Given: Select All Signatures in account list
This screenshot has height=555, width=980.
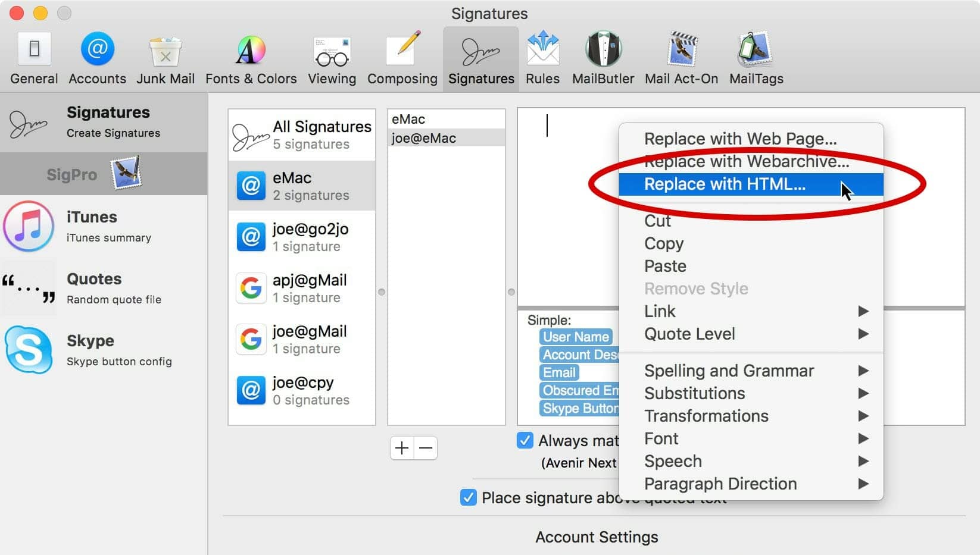Looking at the screenshot, I should (302, 135).
